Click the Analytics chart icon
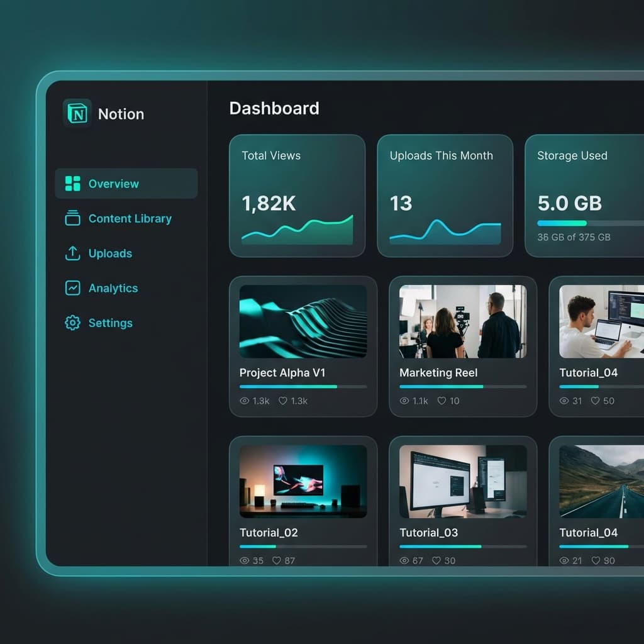 [73, 288]
